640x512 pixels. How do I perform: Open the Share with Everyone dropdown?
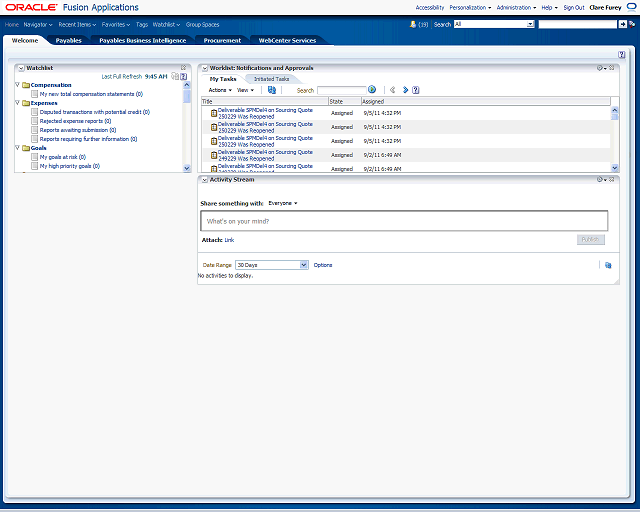(283, 203)
